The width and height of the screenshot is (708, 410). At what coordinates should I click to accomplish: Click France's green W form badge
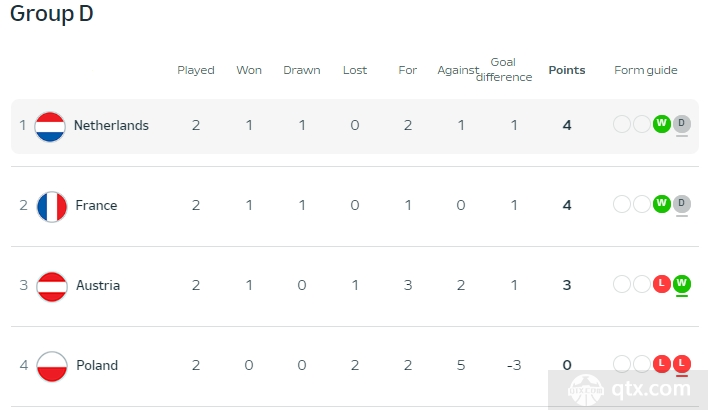[661, 204]
